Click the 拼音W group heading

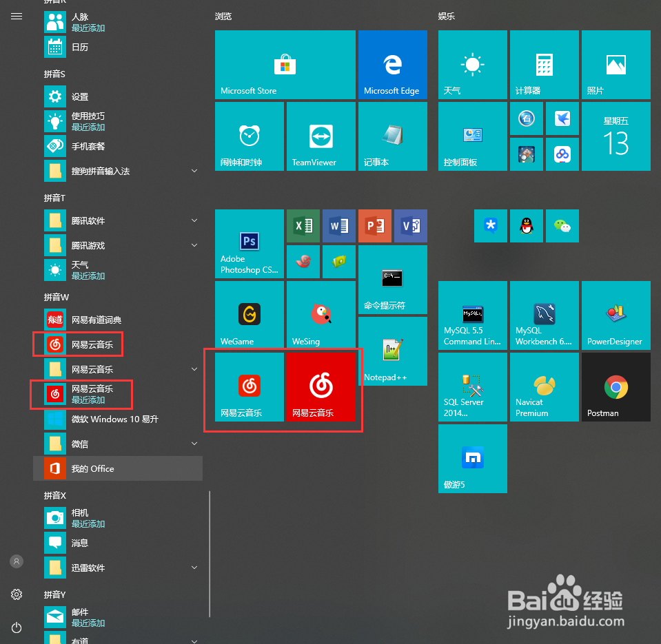point(56,298)
